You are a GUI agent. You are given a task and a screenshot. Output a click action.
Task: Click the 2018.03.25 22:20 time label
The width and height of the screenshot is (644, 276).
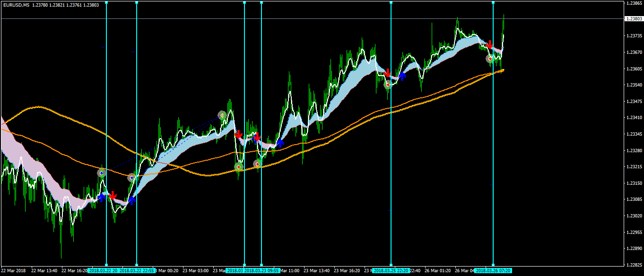[391, 271]
